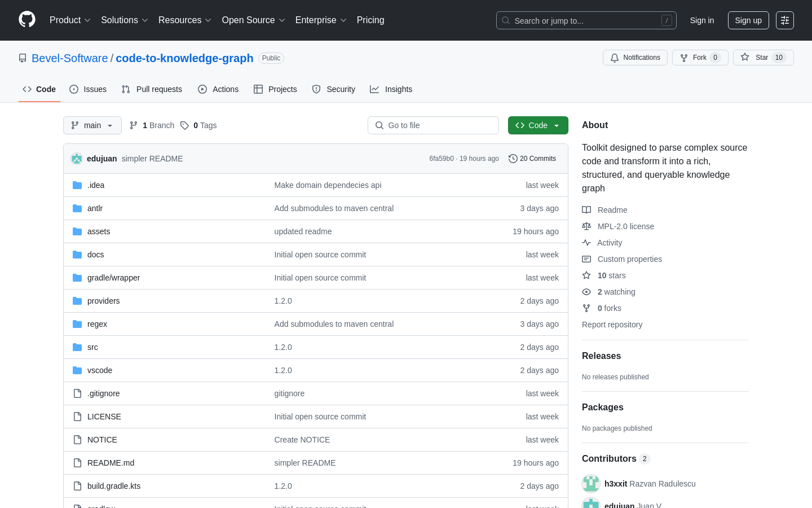
Task: Open the Product menu
Action: pos(70,20)
